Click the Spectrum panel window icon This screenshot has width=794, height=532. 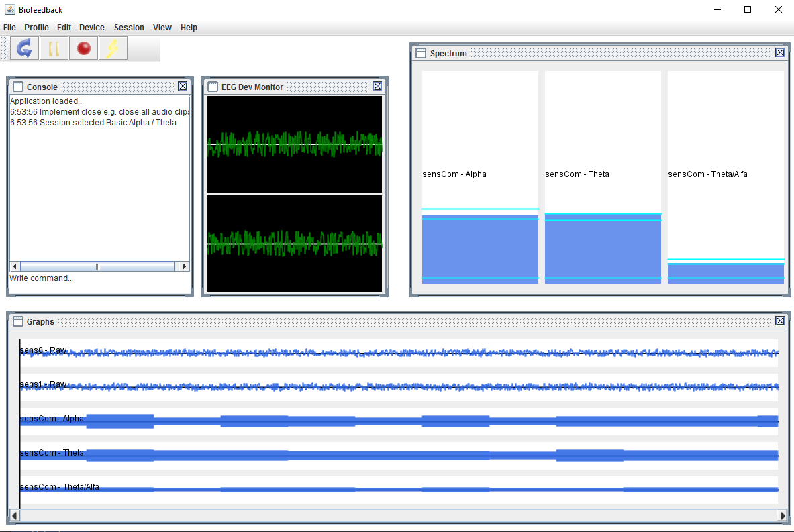pos(421,53)
